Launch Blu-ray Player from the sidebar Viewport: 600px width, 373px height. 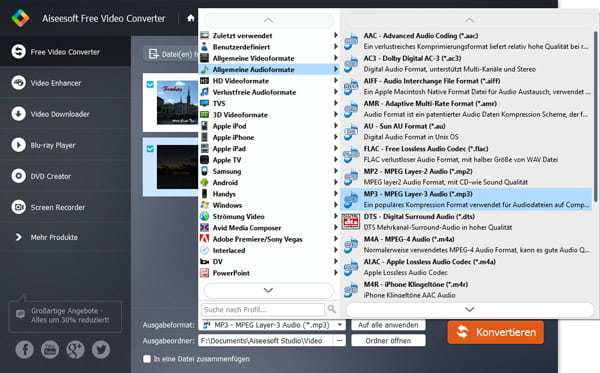click(18, 145)
